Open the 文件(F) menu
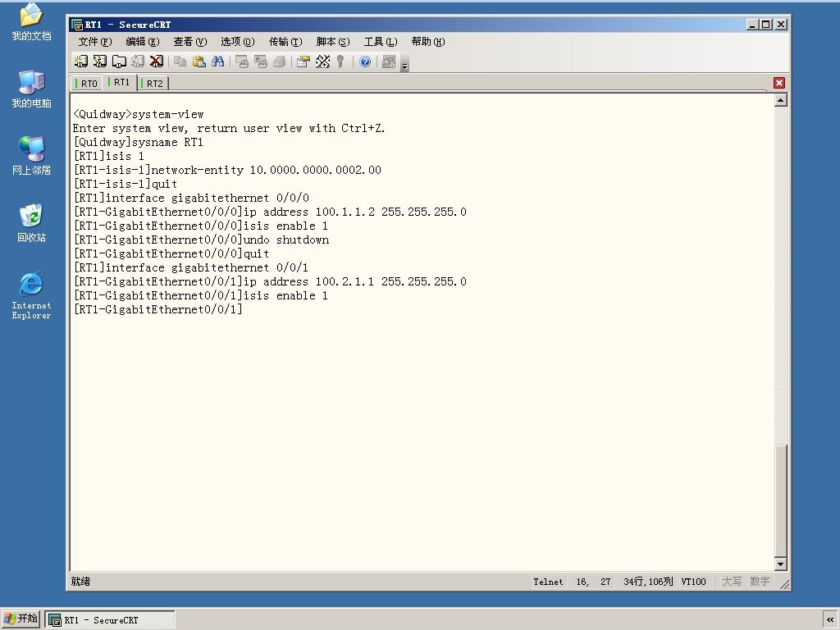The width and height of the screenshot is (840, 630). (x=95, y=42)
